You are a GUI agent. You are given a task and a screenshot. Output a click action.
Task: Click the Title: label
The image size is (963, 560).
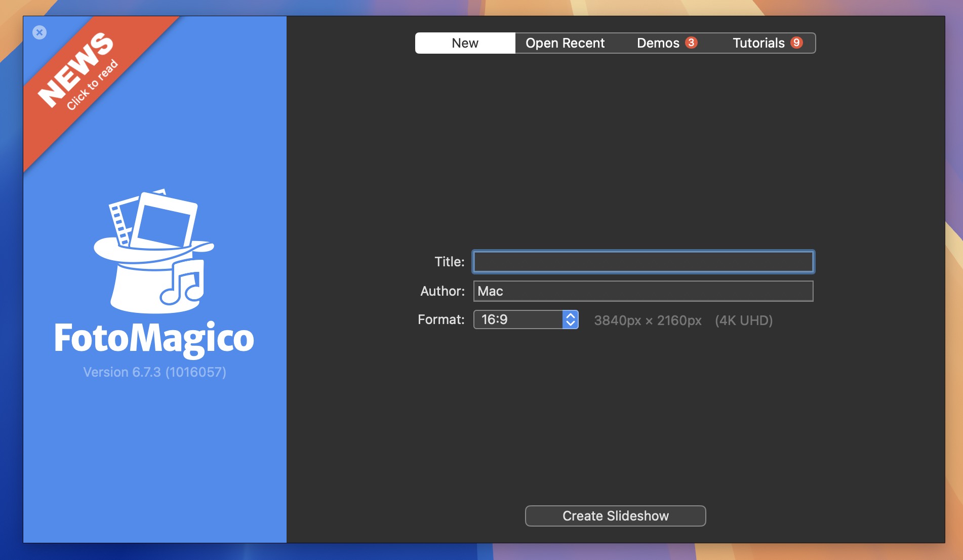[449, 262]
